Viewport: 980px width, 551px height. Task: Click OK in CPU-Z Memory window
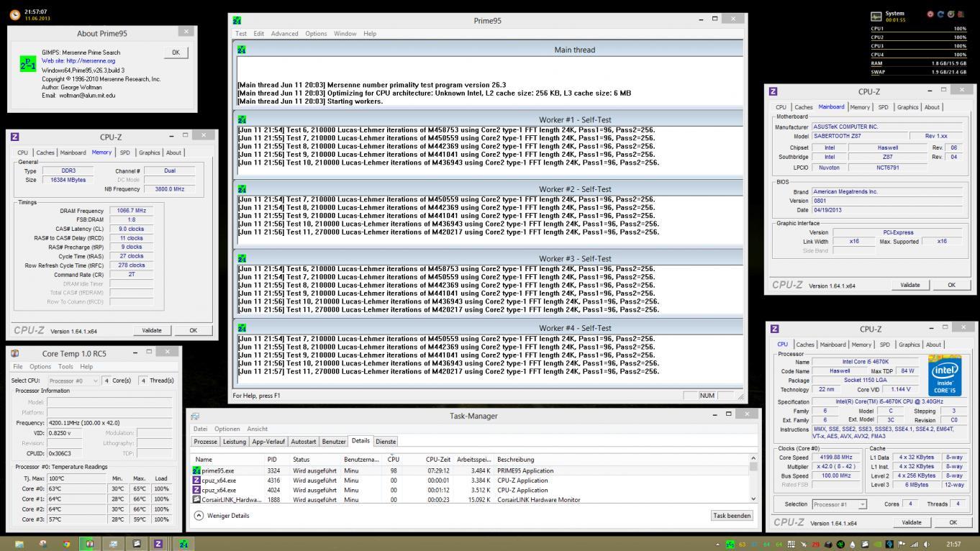tap(193, 330)
